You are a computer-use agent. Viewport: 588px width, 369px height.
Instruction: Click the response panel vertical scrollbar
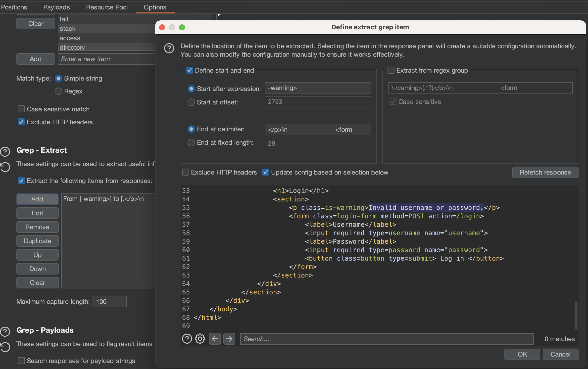(576, 315)
